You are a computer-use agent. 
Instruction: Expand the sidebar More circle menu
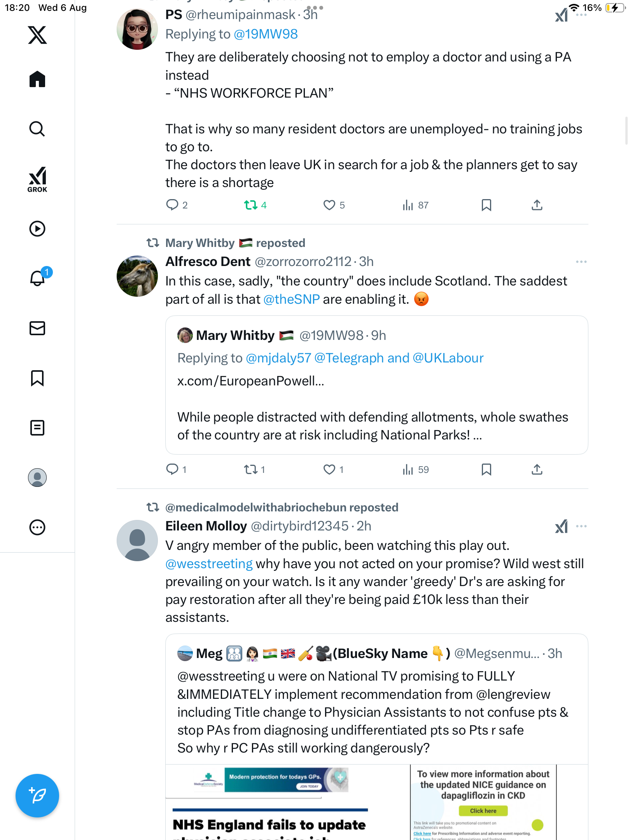click(x=37, y=527)
